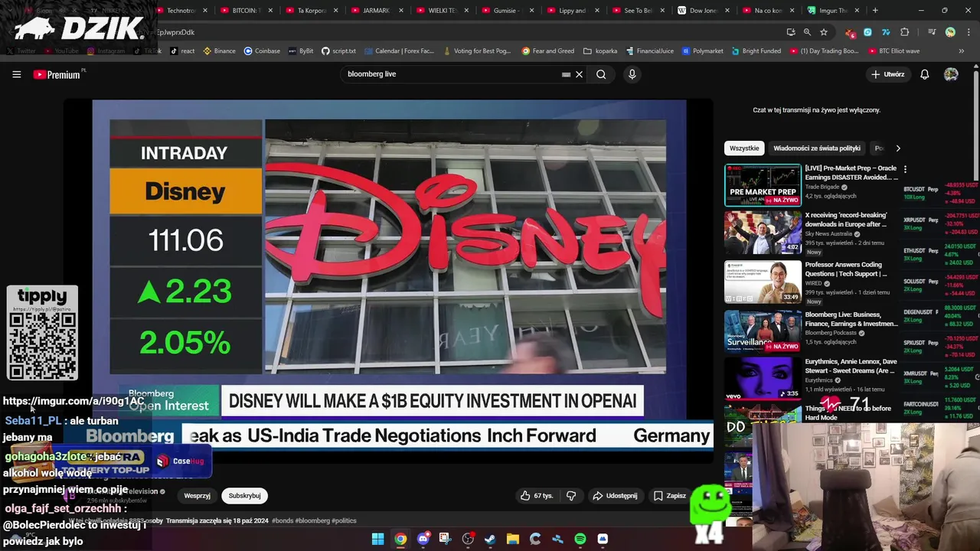The height and width of the screenshot is (551, 980).
Task: Open the Fear and Greed bookmark
Action: tap(548, 51)
